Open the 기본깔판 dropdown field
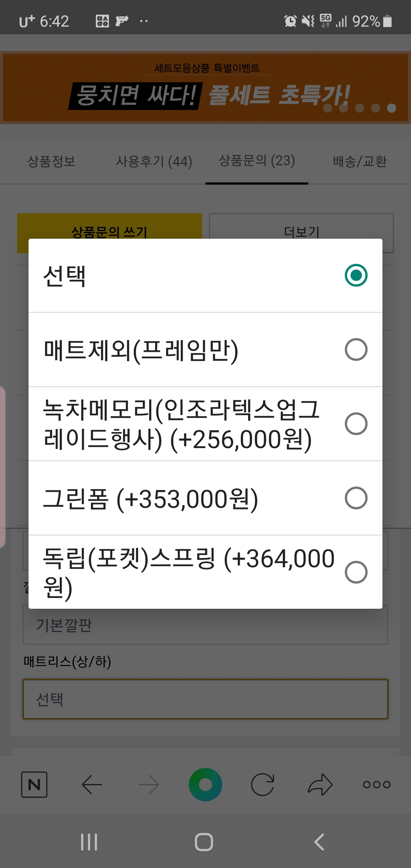Image resolution: width=411 pixels, height=868 pixels. click(205, 625)
